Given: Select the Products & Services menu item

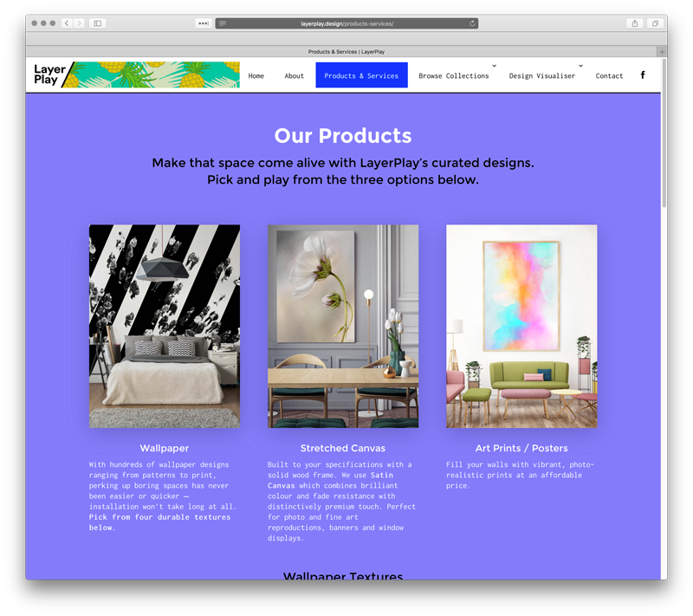Looking at the screenshot, I should pos(361,75).
